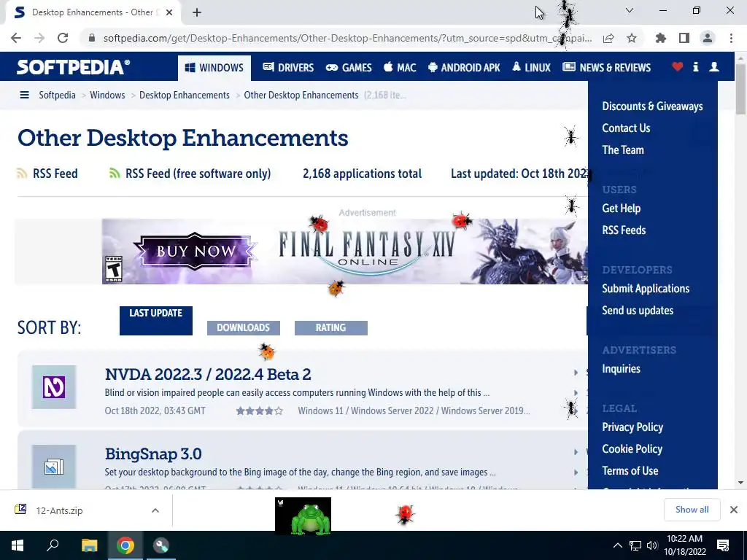Go back to the previous page
The height and width of the screenshot is (560, 747).
pos(16,38)
